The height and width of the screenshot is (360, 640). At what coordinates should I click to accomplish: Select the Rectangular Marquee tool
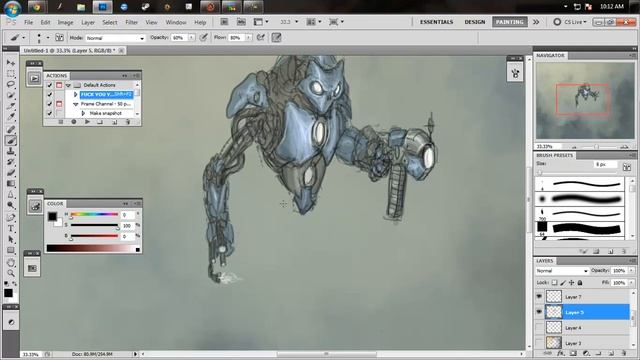pyautogui.click(x=11, y=74)
